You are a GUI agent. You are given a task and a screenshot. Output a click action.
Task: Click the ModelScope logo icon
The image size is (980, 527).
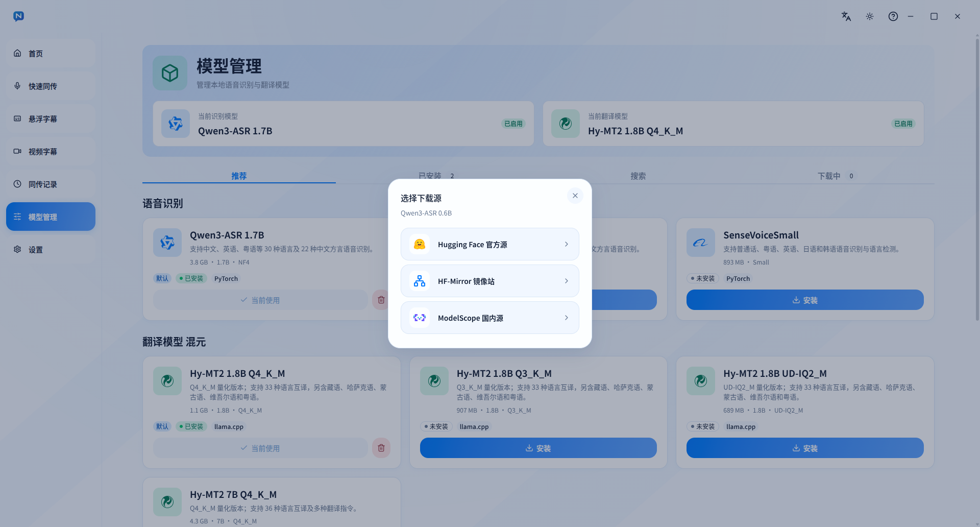click(420, 318)
